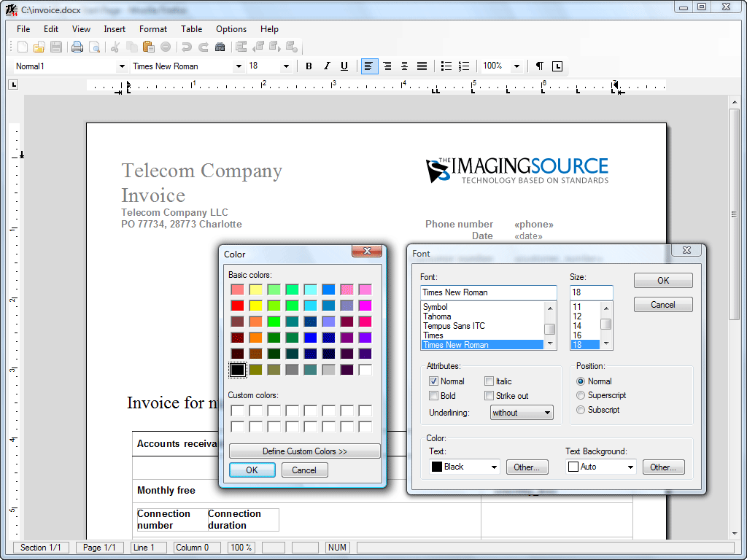Enable the Italic checkbox in Font dialog
Viewport: 747px width, 560px height.
click(489, 381)
